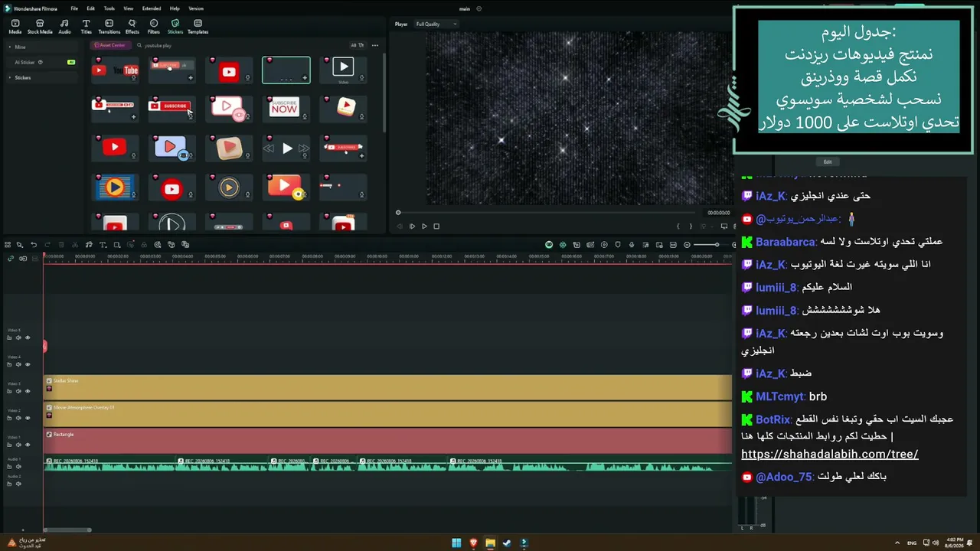980x551 pixels.
Task: Click the crop tool in timeline toolbar
Action: click(x=116, y=245)
